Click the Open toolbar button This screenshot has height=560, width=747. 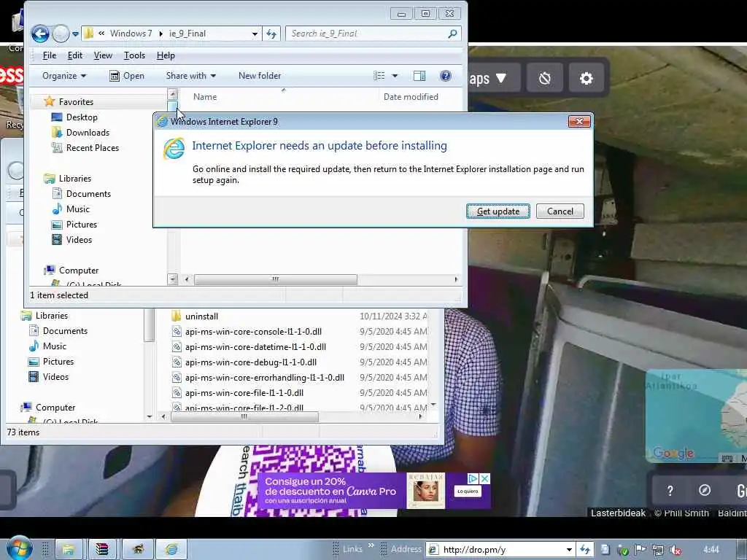pos(127,76)
